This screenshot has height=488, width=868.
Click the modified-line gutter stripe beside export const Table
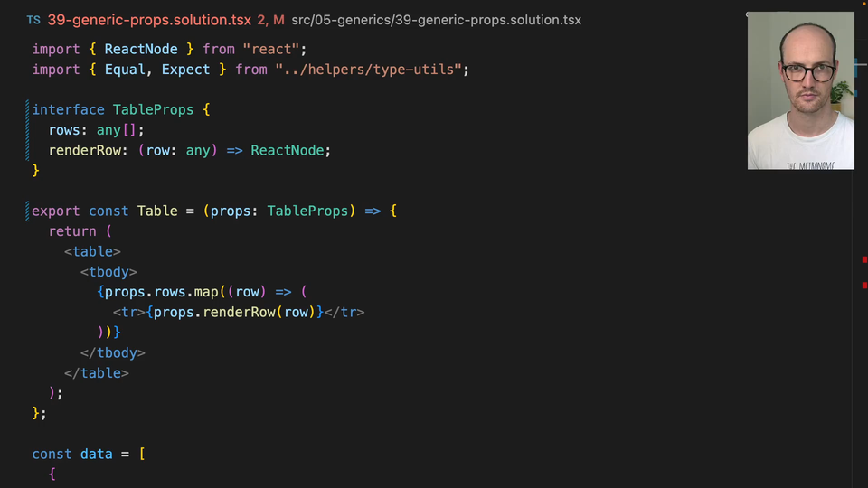coord(28,211)
